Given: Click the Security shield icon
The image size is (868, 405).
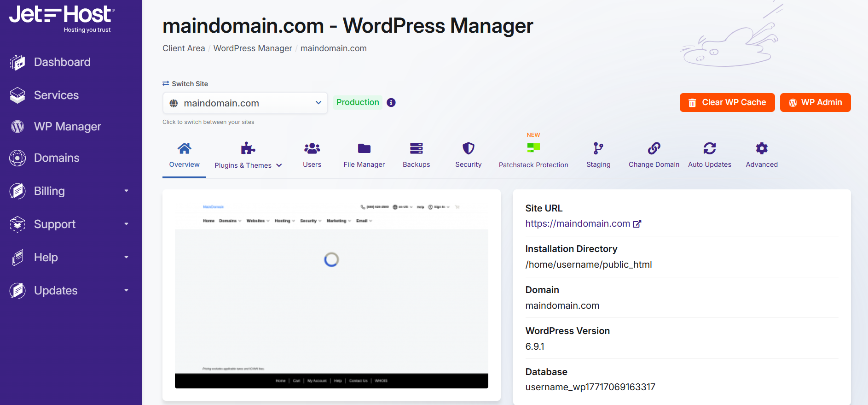Looking at the screenshot, I should 469,148.
